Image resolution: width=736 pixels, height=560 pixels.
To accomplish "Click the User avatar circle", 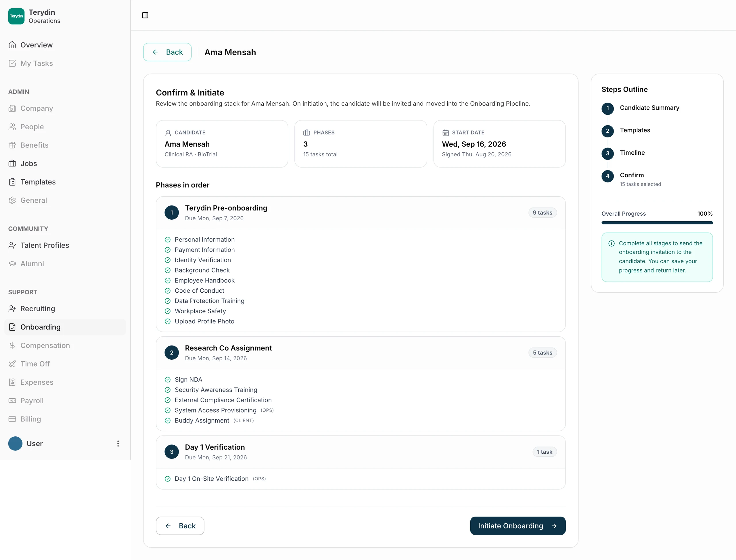I will point(15,444).
